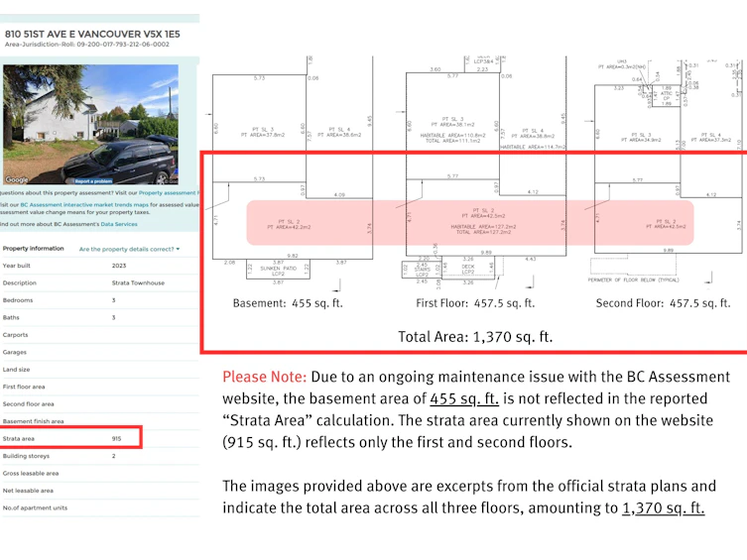Click the street view house photo
Image resolution: width=747 pixels, height=560 pixels.
click(x=90, y=125)
